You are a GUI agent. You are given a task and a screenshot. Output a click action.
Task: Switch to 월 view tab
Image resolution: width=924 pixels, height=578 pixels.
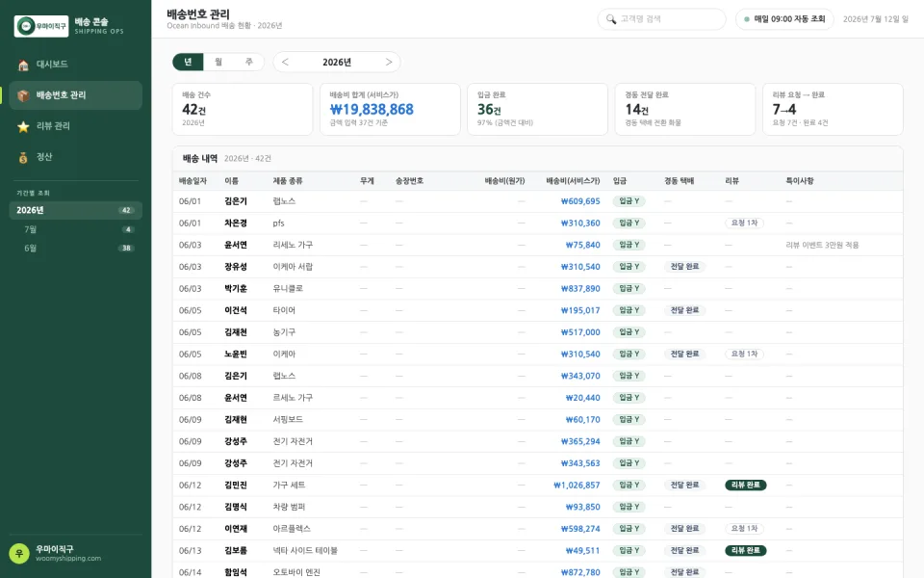(x=218, y=62)
